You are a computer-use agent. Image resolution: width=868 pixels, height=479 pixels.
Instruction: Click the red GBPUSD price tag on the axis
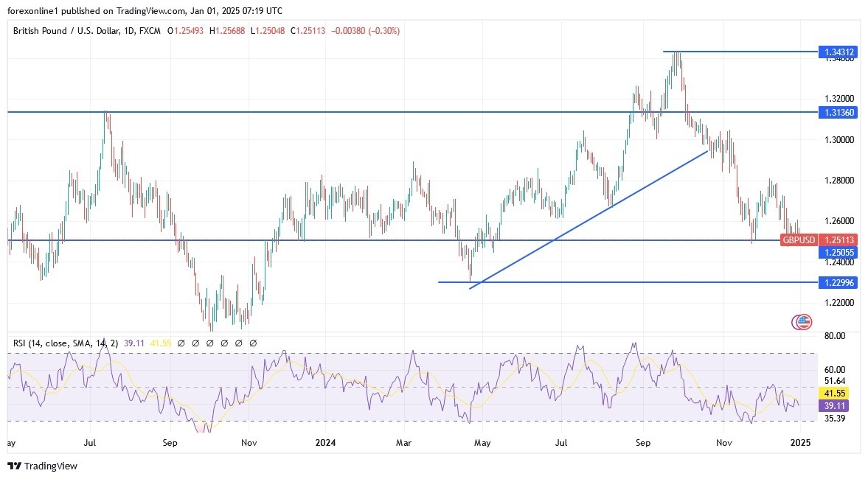pos(799,239)
